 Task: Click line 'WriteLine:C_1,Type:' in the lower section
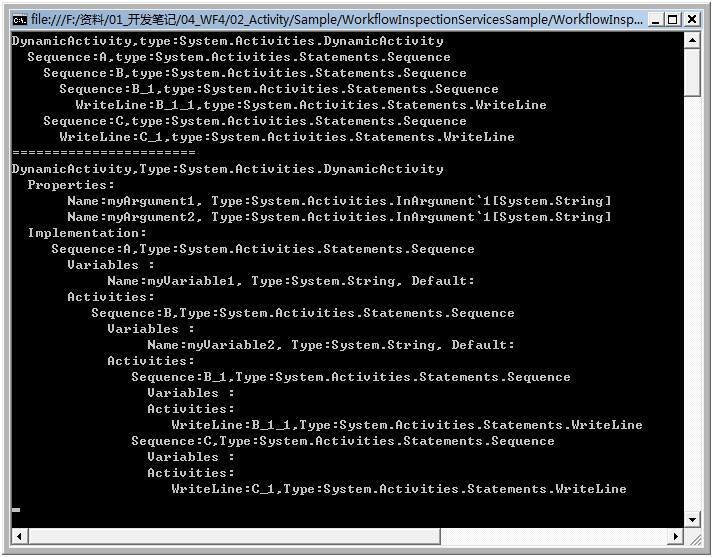(399, 489)
